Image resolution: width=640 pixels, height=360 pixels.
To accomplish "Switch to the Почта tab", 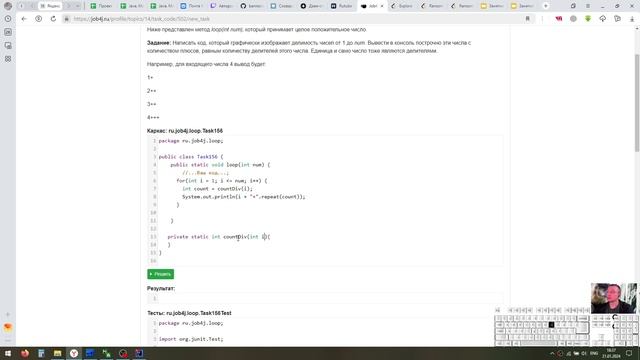I will (x=192, y=6).
